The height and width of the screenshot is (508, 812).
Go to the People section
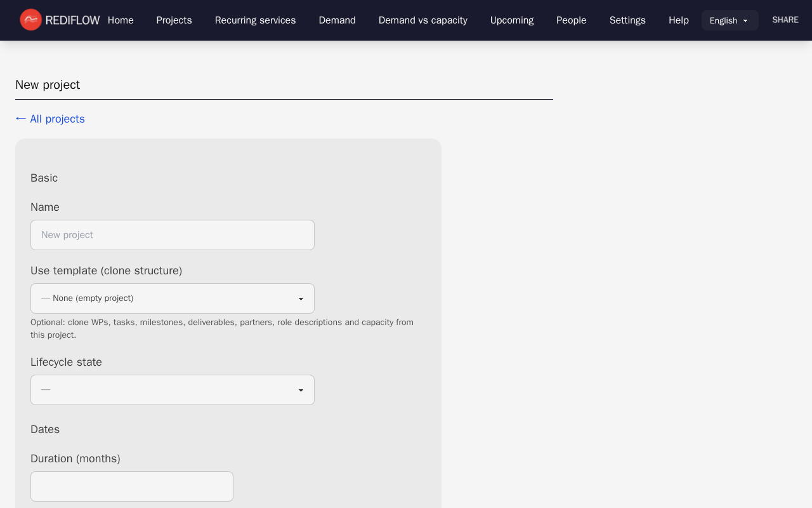pos(571,20)
